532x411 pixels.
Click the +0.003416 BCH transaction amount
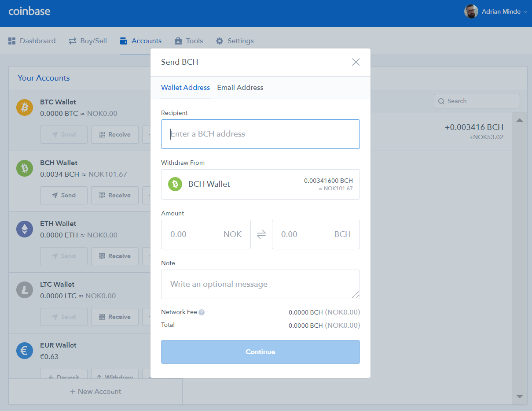(x=474, y=127)
